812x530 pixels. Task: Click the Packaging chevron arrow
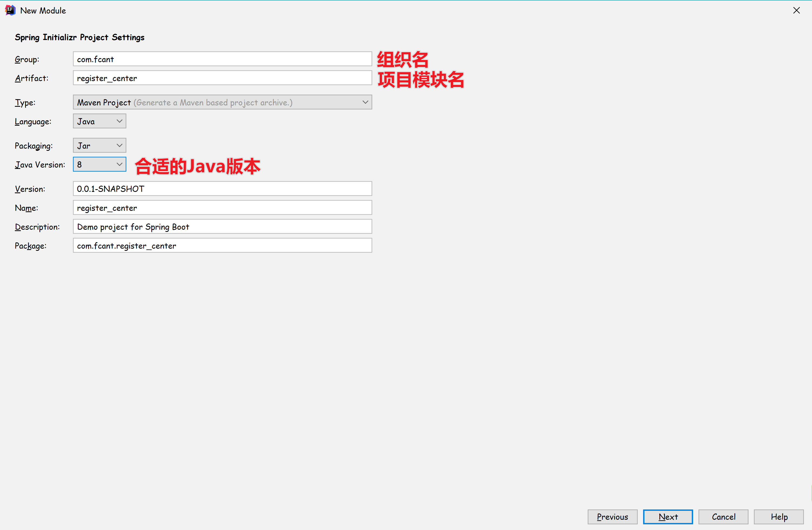point(119,146)
